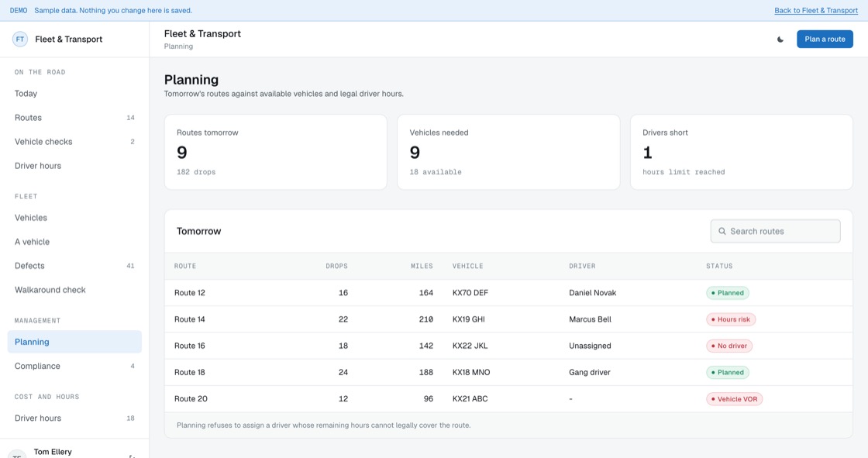Open the Compliance page
The width and height of the screenshot is (868, 458).
pos(74,366)
